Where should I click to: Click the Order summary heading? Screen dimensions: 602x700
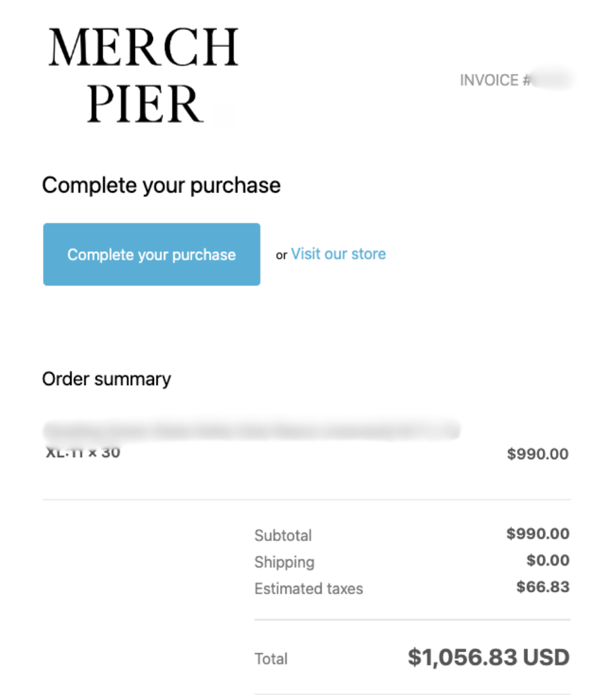(106, 379)
